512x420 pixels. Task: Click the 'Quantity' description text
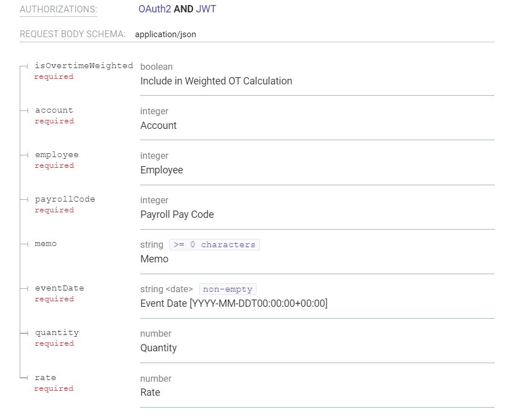[x=158, y=348]
